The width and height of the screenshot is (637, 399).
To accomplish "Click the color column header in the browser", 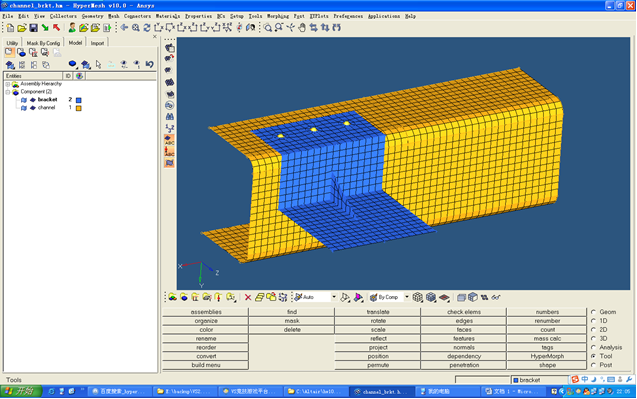I will (x=79, y=76).
